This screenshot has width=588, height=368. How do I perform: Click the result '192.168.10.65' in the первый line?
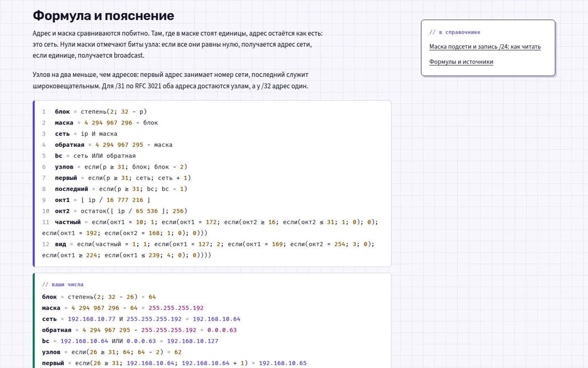pos(283,363)
